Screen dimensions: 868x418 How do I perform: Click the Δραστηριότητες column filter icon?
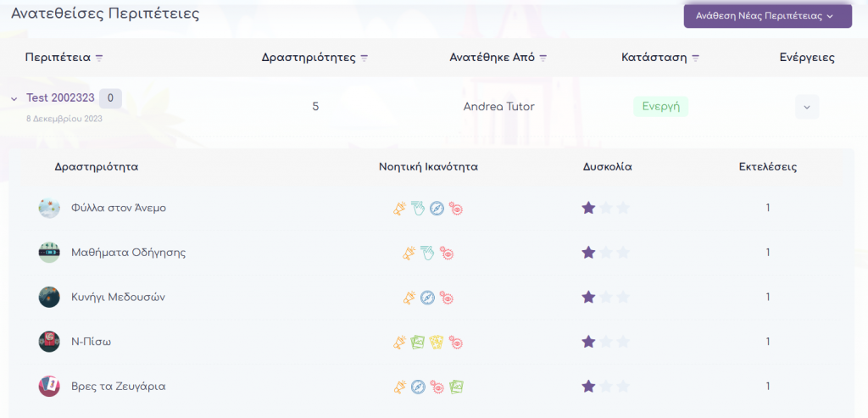(x=364, y=59)
